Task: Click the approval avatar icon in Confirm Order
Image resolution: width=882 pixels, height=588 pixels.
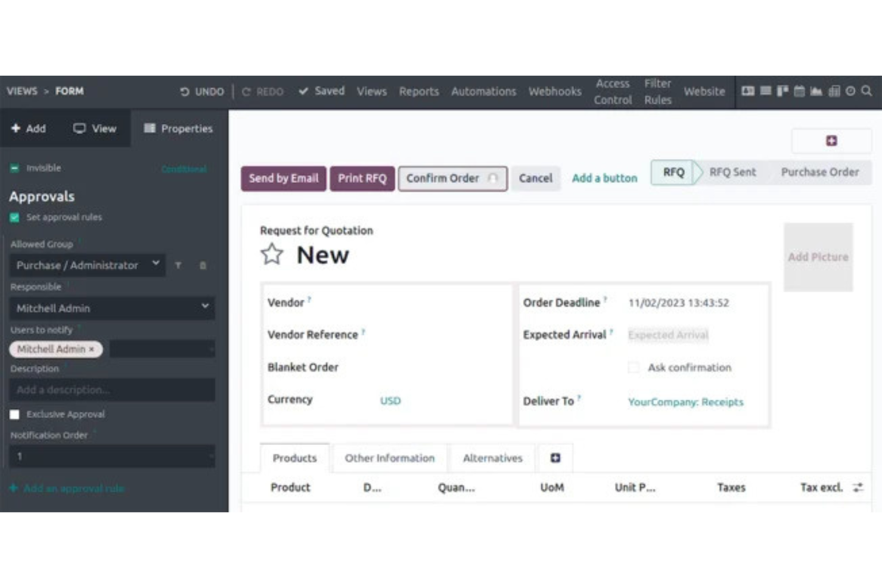Action: (x=492, y=178)
